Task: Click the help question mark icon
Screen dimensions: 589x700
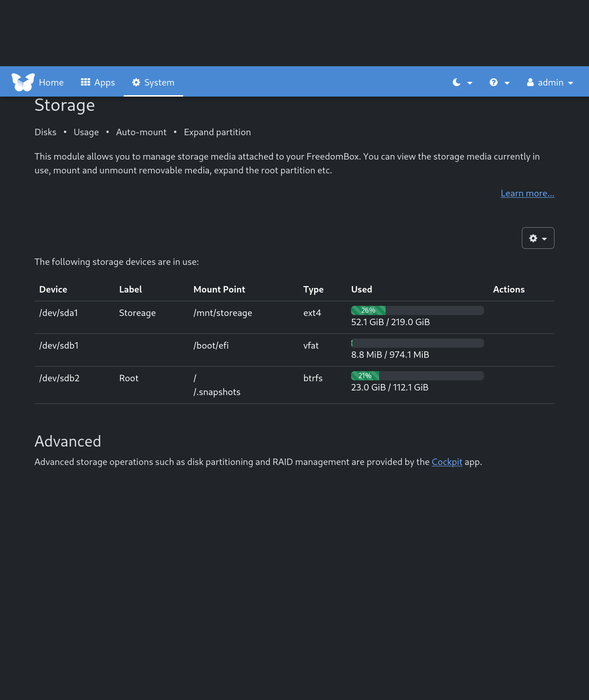Action: (x=494, y=82)
